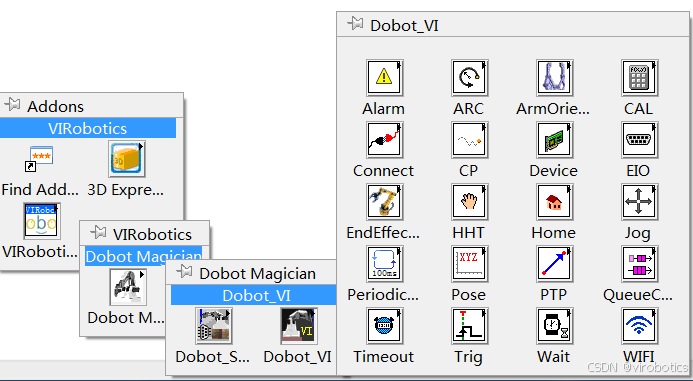Click the Dobot Magician palette title text
The image size is (693, 381).
pyautogui.click(x=258, y=274)
